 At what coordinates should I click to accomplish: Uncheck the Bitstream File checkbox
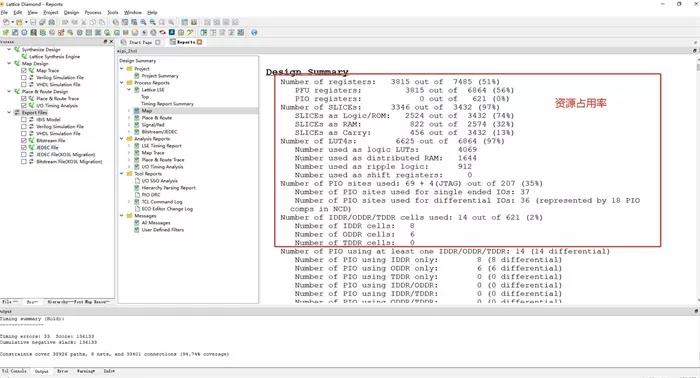point(24,141)
